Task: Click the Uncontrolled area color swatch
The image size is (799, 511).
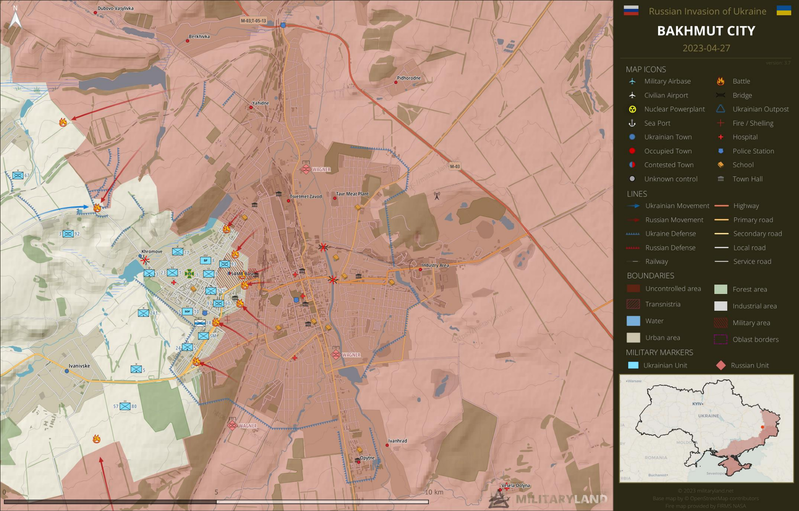Action: (633, 289)
